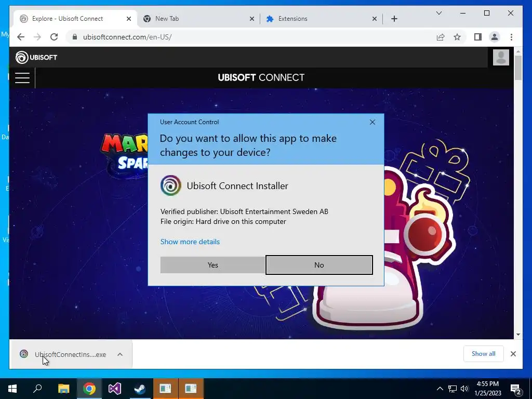Open Windows taskbar search
532x399 pixels.
37,389
